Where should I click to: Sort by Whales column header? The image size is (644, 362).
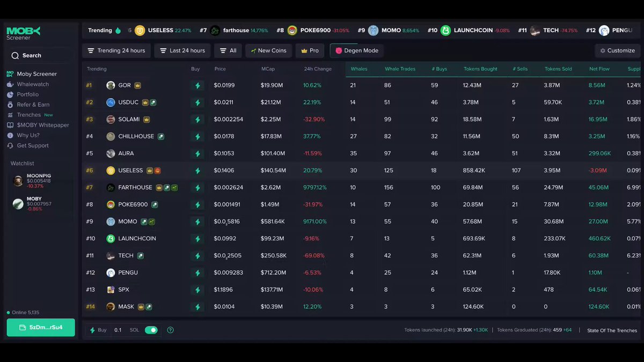358,69
